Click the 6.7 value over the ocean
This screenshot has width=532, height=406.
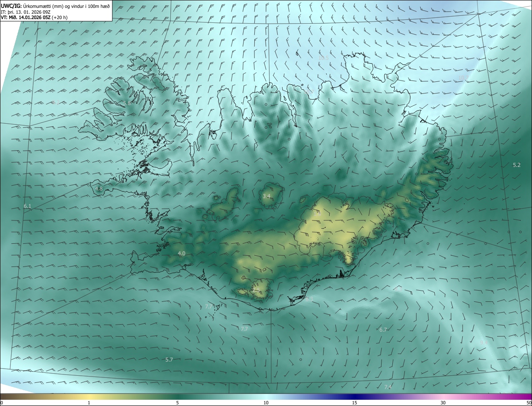(x=383, y=330)
